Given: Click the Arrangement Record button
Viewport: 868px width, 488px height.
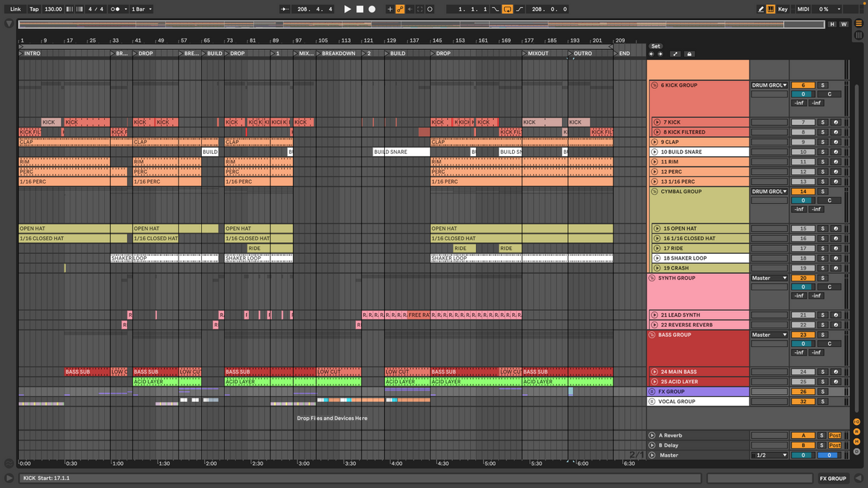Looking at the screenshot, I should [372, 9].
